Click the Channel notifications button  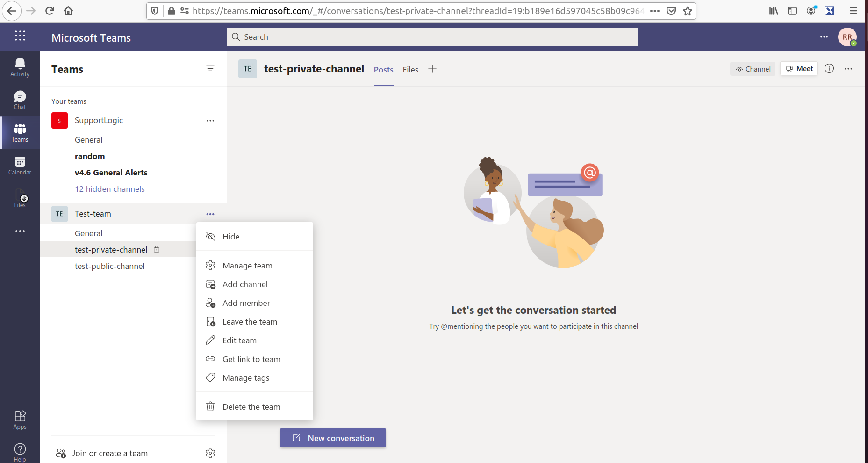[753, 69]
